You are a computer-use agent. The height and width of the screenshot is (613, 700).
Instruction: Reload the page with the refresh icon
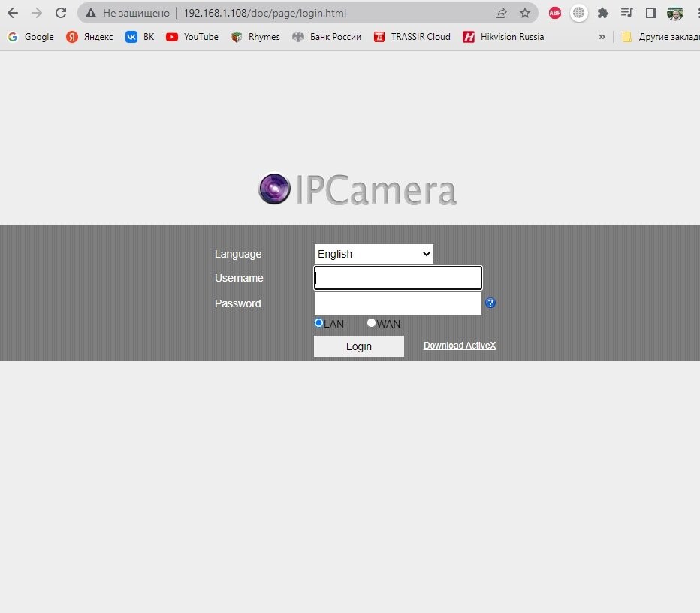(x=61, y=13)
